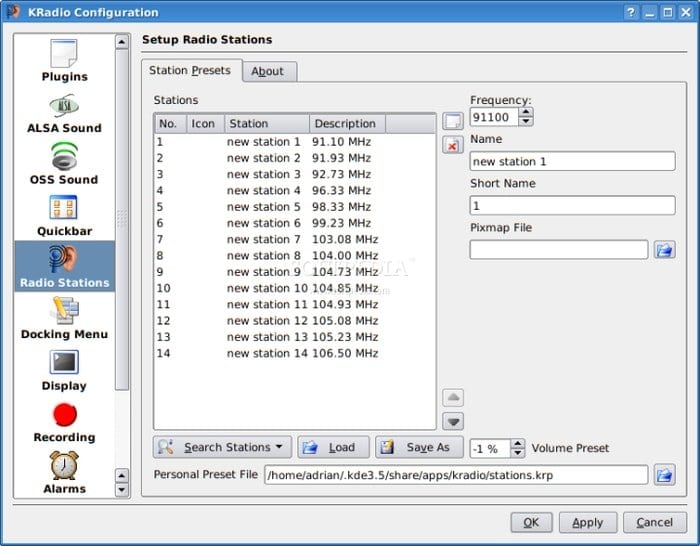This screenshot has height=546, width=700.
Task: Browse for Personal Preset File
Action: click(664, 475)
